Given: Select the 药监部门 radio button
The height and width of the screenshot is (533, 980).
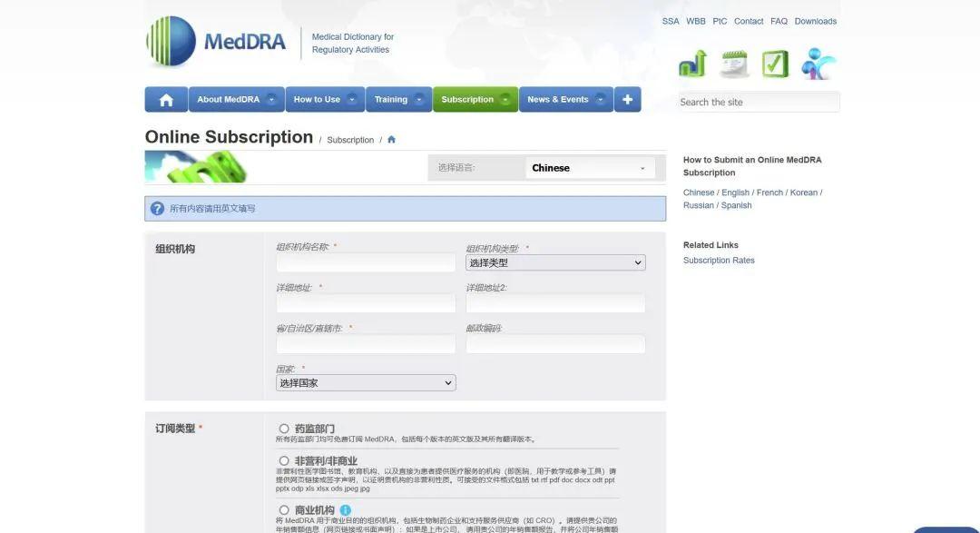Looking at the screenshot, I should point(284,427).
